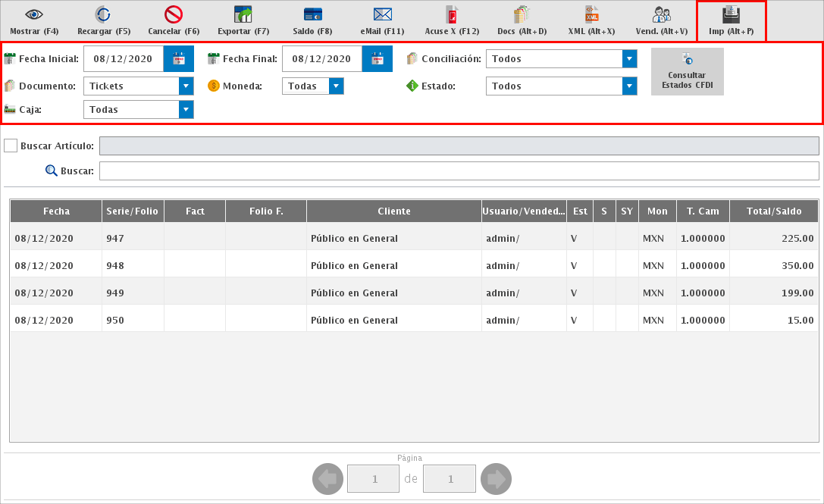Click the Mostrar (F4) eye icon
Screen dimensions: 824x504
pyautogui.click(x=34, y=15)
